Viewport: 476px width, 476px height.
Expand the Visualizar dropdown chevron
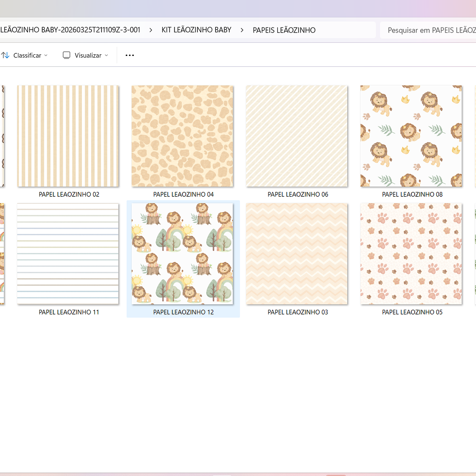pyautogui.click(x=106, y=55)
